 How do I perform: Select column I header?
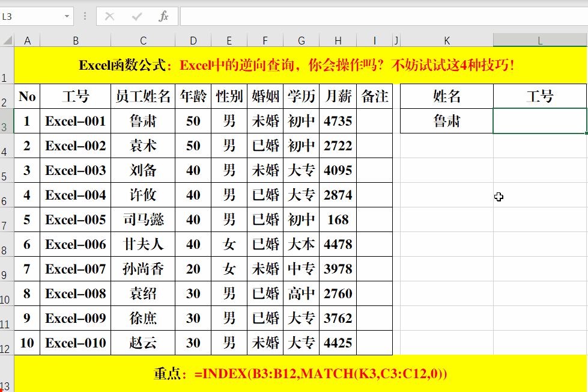point(375,40)
